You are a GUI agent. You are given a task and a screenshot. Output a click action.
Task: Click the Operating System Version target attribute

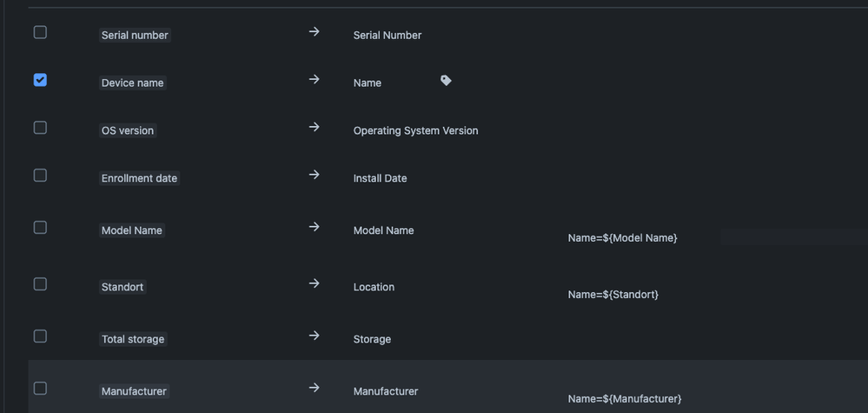tap(415, 130)
